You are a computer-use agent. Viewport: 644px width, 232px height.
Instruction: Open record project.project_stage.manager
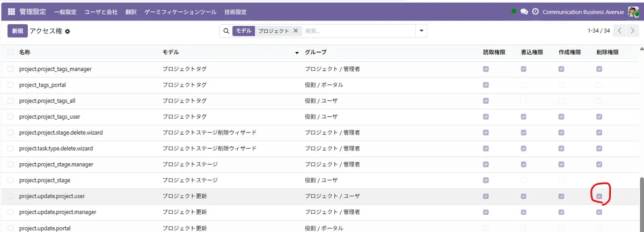(56, 164)
